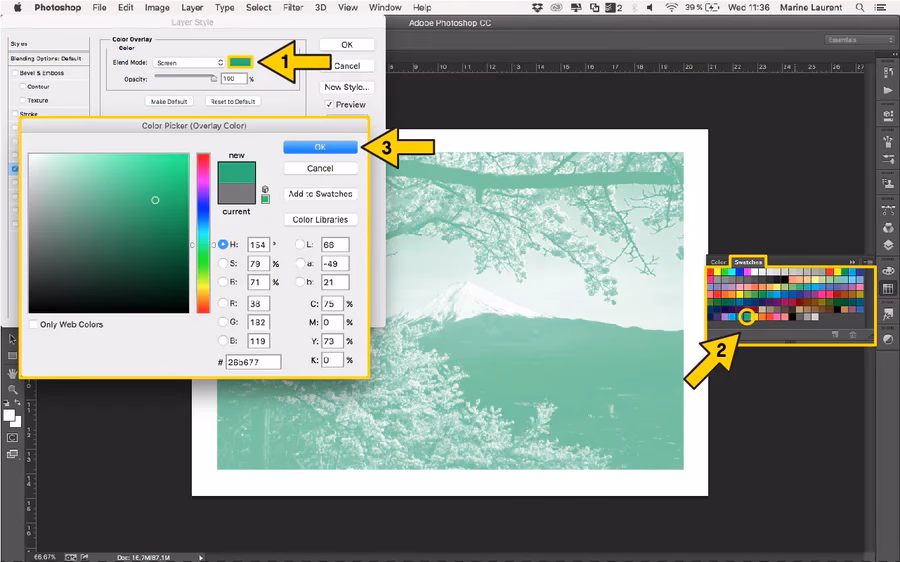
Task: Toggle Quick Mask mode icon
Action: point(12,437)
